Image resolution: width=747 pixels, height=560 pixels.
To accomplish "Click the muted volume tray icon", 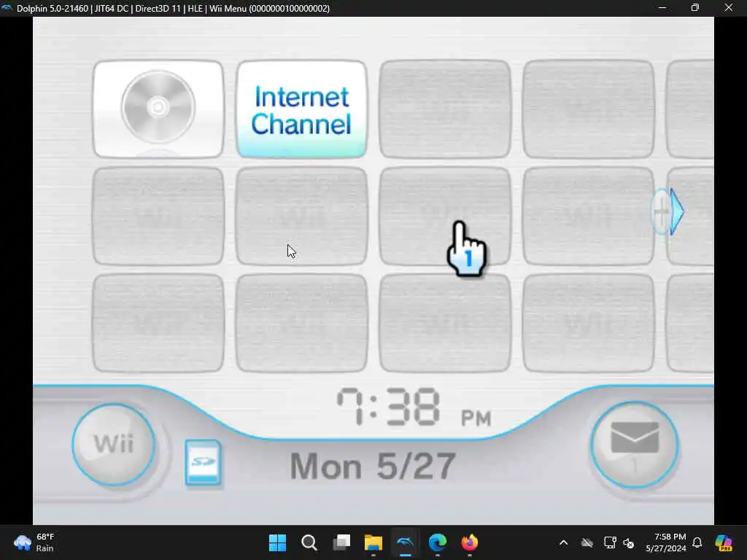I will (629, 542).
